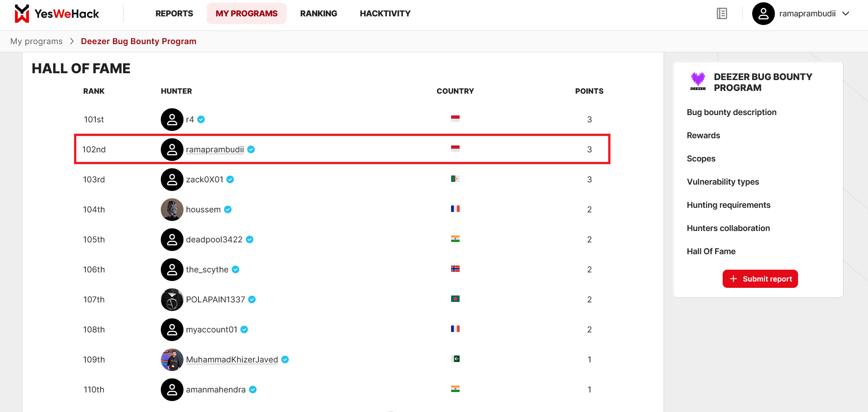Jump to the Rewards section

[x=703, y=136]
